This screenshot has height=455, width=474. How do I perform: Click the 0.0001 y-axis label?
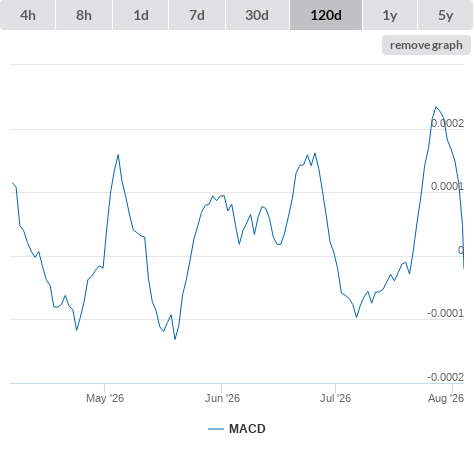tap(447, 186)
